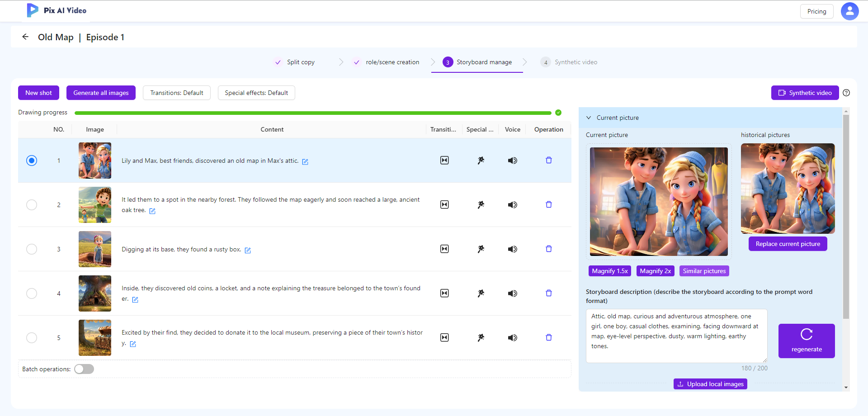The width and height of the screenshot is (868, 416).
Task: Go to the role/scene creation step
Action: (x=387, y=62)
